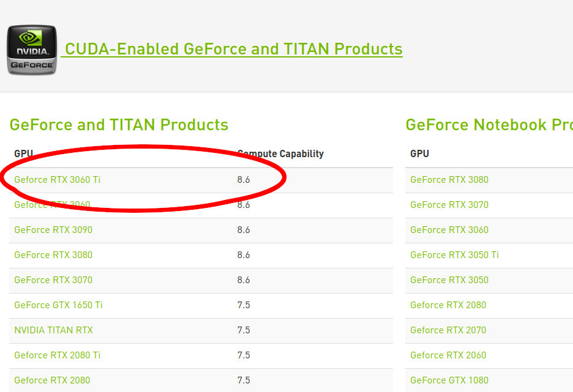Click the NVIDIA GeForce logo icon
The width and height of the screenshot is (573, 392).
(x=32, y=50)
